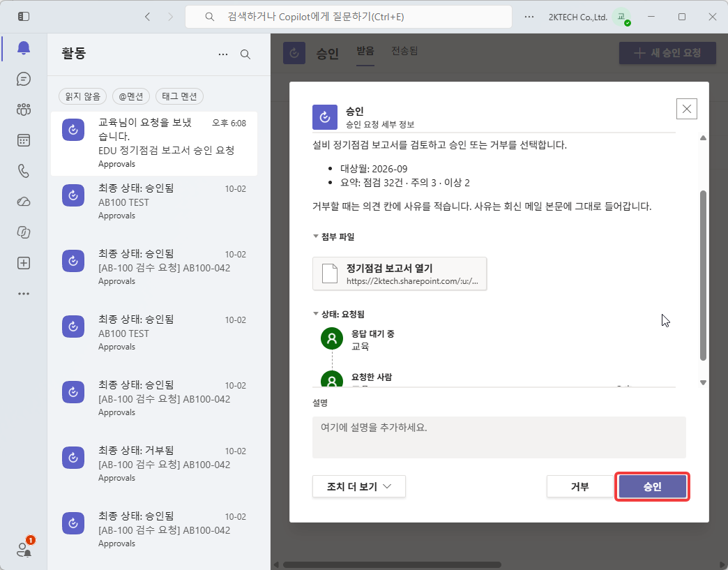Open the Activity pane more options ellipsis
This screenshot has height=570, width=728.
click(223, 54)
